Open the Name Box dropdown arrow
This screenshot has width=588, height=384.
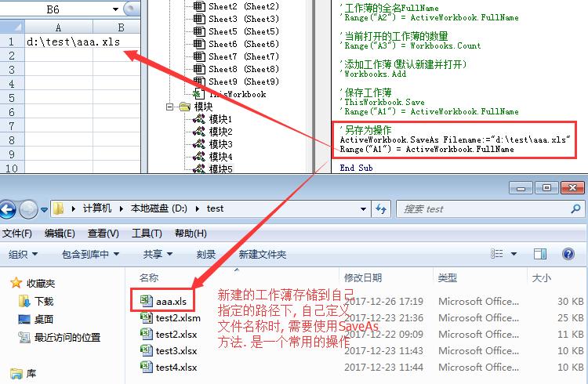point(115,9)
